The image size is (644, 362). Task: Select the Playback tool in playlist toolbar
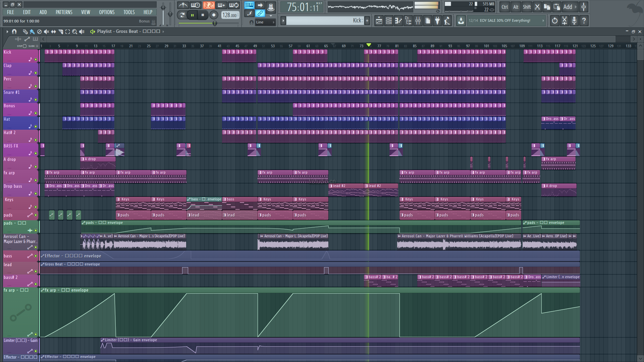[82, 32]
